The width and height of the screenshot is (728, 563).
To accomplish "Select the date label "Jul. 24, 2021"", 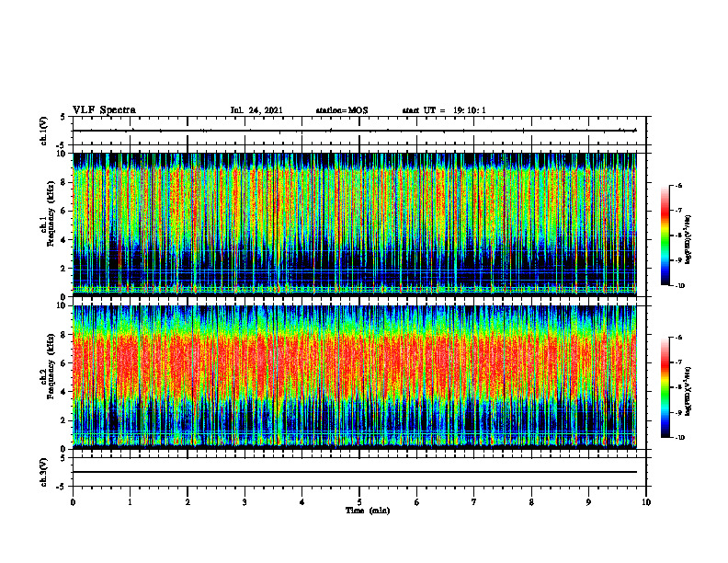I will [x=256, y=110].
